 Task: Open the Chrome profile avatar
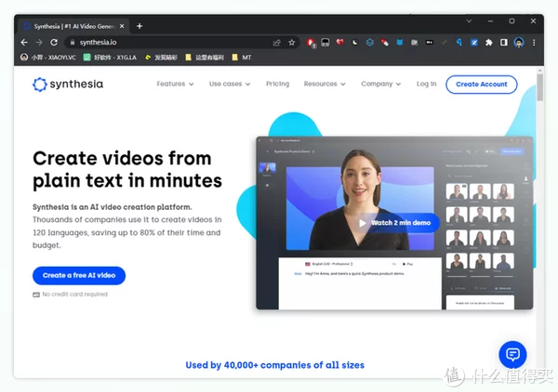pyautogui.click(x=519, y=43)
